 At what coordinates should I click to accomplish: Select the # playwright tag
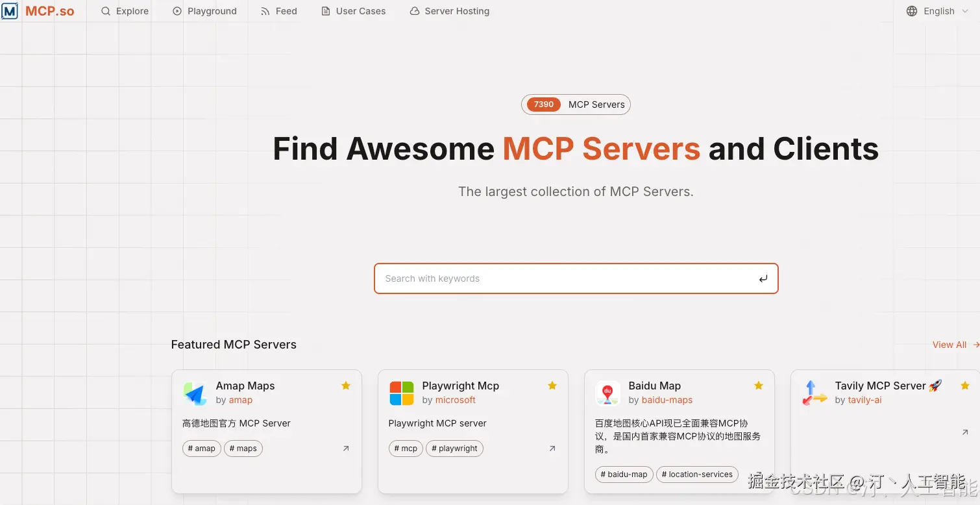pos(454,449)
